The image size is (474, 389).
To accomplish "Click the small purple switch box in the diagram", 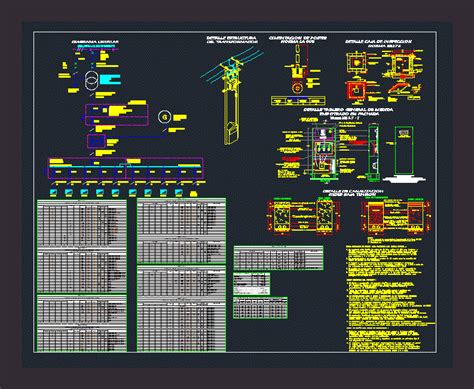I will tap(96, 141).
